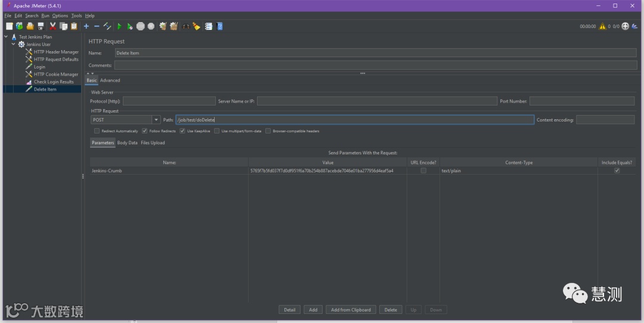The height and width of the screenshot is (323, 644).
Task: Toggle Redirect Automatically checkbox
Action: [97, 131]
